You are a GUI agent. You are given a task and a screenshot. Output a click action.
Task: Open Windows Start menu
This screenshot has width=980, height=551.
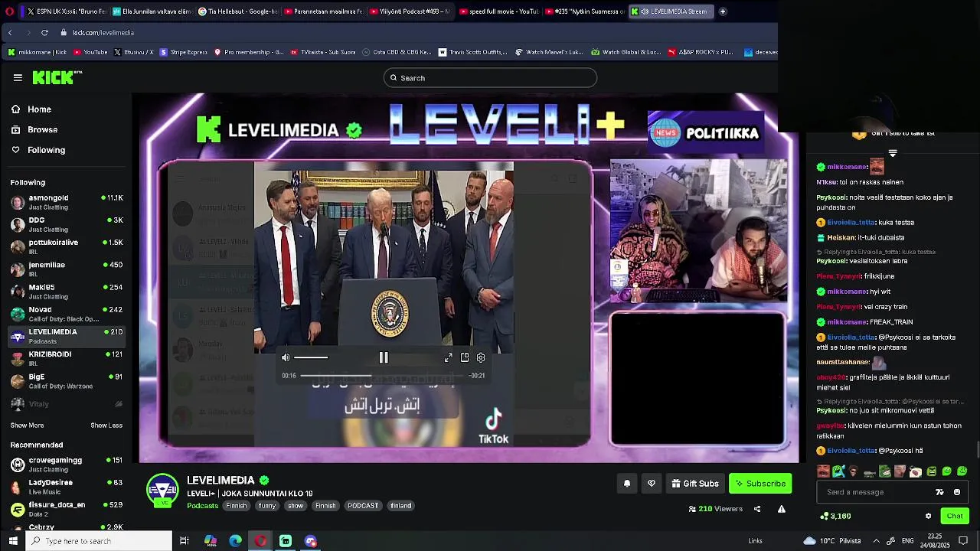click(11, 541)
